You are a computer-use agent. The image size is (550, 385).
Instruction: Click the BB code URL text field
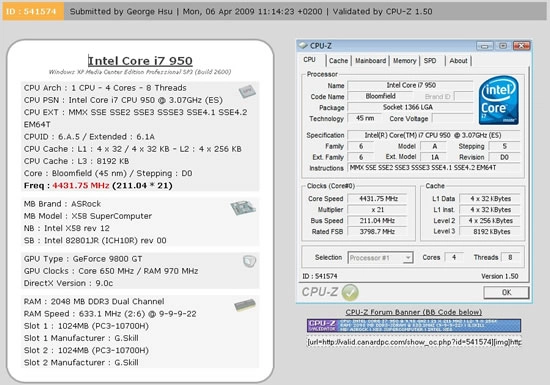414,342
